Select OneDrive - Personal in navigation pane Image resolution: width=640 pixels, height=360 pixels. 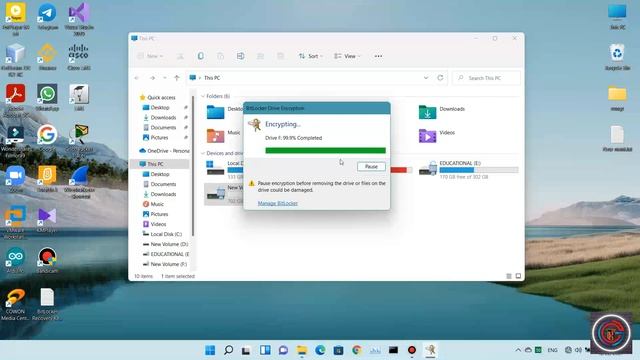click(164, 151)
